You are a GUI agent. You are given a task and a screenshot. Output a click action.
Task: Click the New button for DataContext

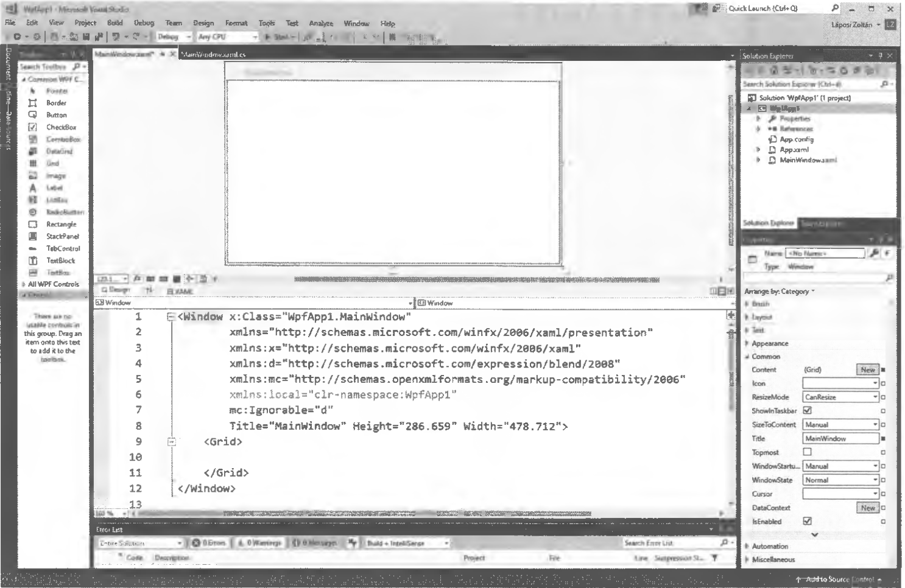click(868, 508)
